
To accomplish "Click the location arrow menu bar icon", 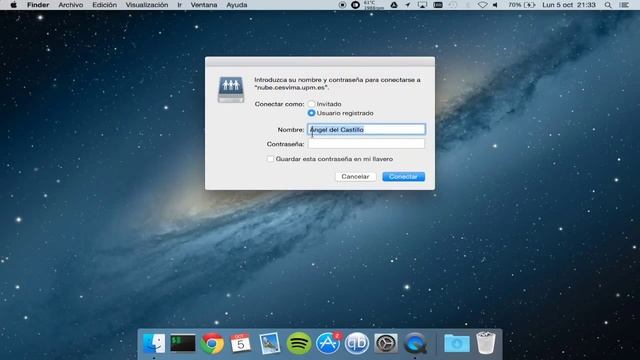I will tap(407, 5).
